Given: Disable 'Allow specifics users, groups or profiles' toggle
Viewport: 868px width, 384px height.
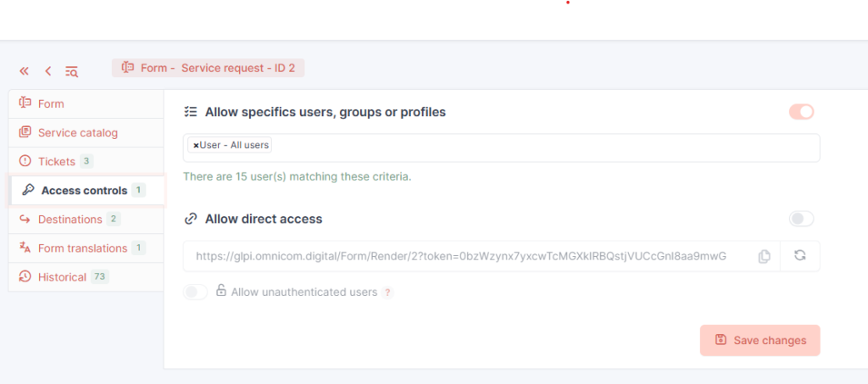Looking at the screenshot, I should coord(801,112).
